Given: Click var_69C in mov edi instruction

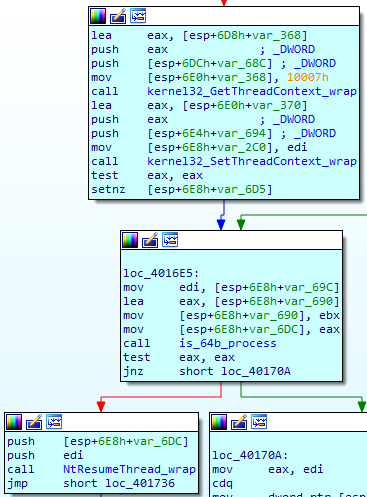Looking at the screenshot, I should 308,287.
